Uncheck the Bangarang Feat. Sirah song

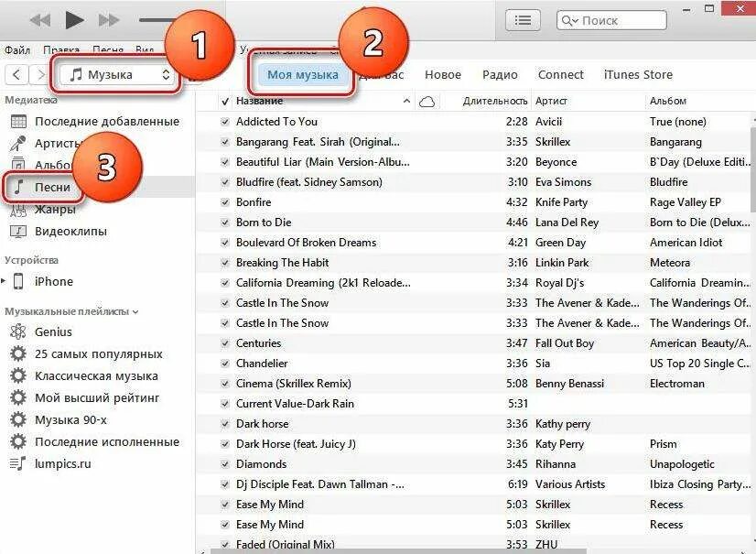coord(224,142)
